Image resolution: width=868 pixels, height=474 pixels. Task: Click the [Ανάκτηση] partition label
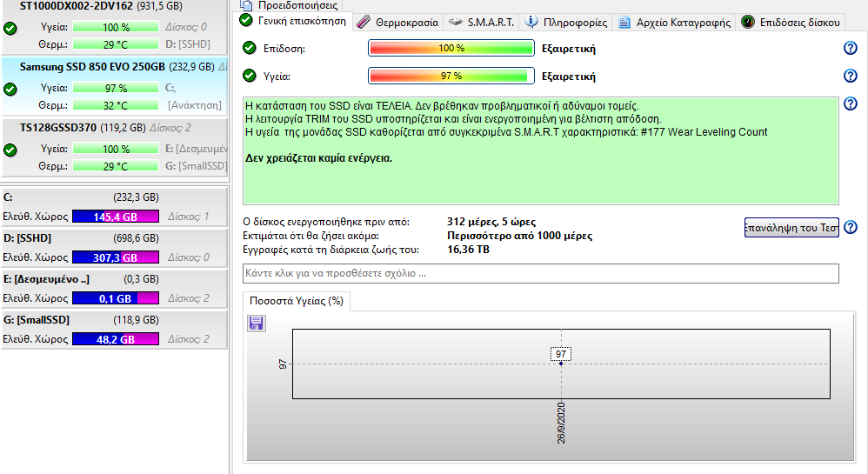pos(194,105)
